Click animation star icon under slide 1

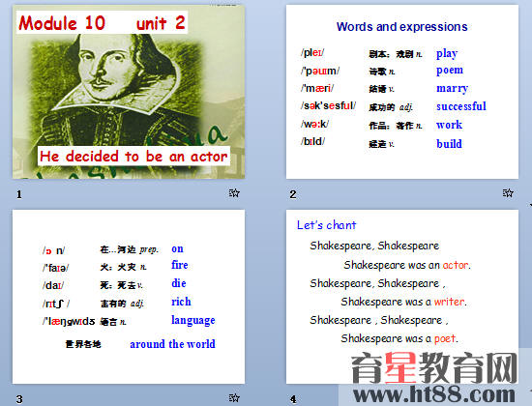[234, 193]
